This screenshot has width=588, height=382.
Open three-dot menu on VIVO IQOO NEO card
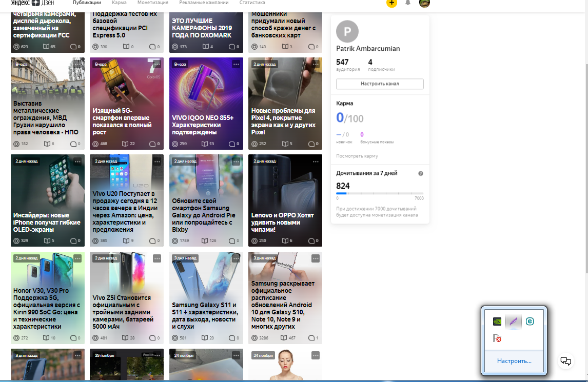click(x=236, y=64)
